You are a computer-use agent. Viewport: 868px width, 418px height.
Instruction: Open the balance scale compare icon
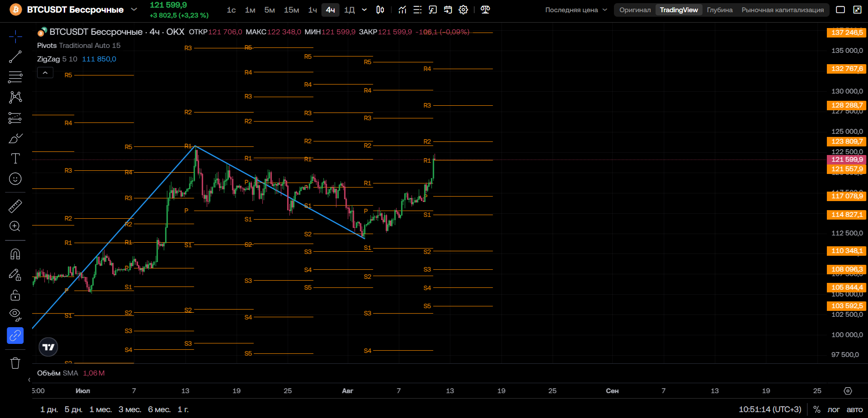pyautogui.click(x=485, y=10)
